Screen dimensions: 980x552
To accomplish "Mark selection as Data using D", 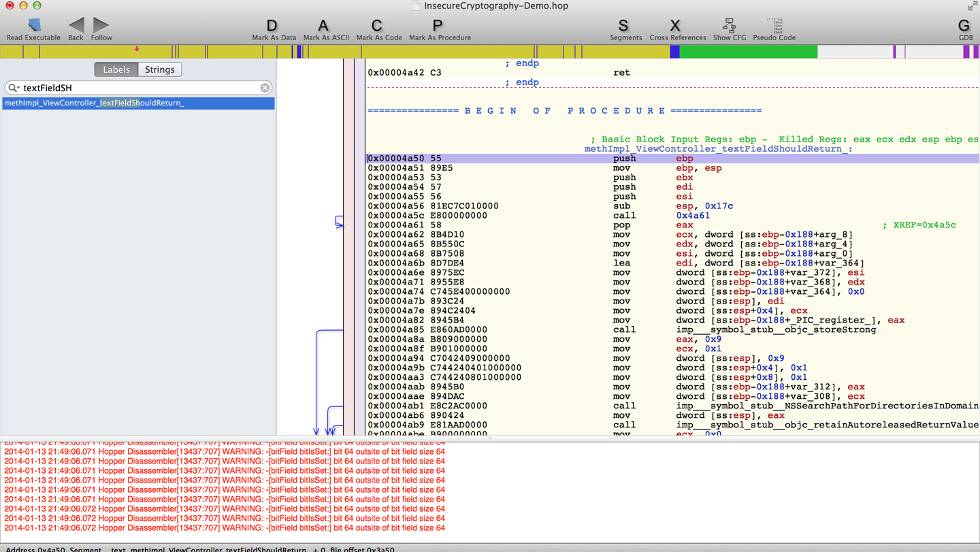I will (272, 26).
